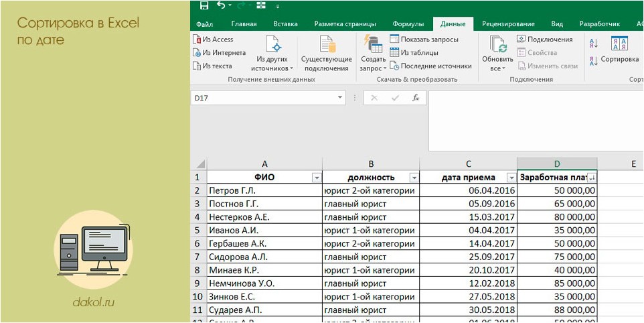Select column B header
Screen dimensions: 644x323
(x=371, y=164)
